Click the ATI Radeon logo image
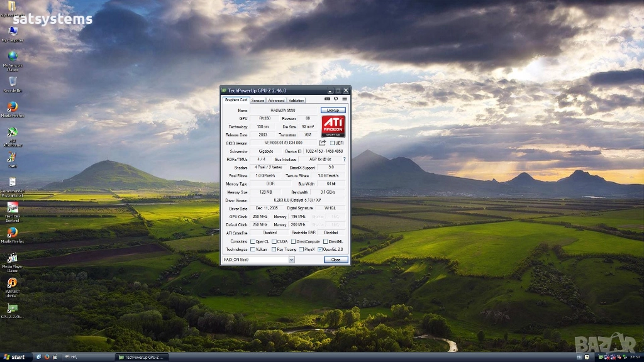This screenshot has height=362, width=644. pyautogui.click(x=333, y=126)
